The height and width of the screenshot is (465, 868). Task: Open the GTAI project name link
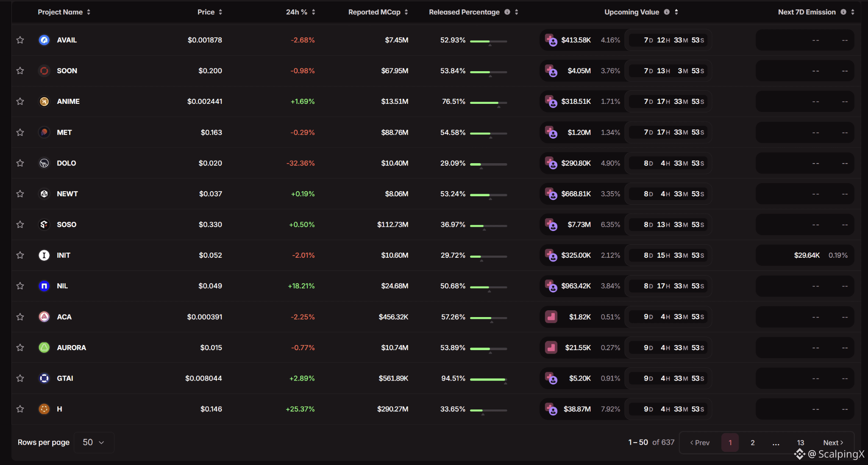pos(65,378)
